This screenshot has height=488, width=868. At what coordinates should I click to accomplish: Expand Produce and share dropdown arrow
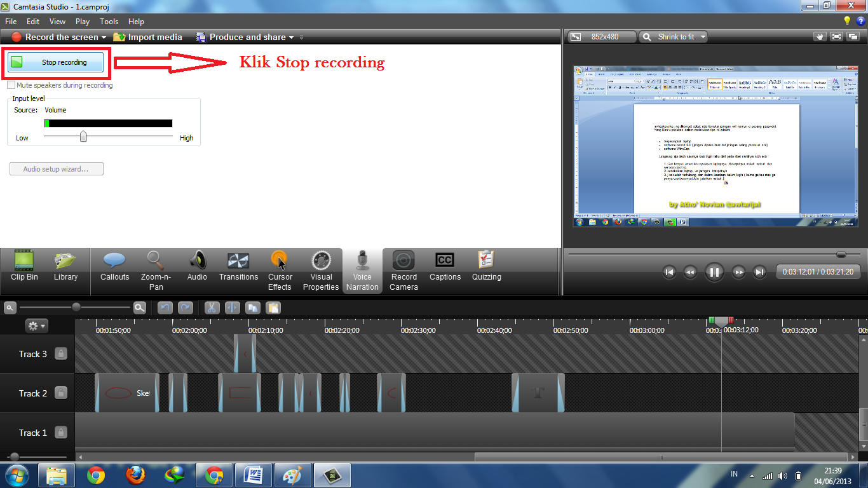tap(291, 37)
